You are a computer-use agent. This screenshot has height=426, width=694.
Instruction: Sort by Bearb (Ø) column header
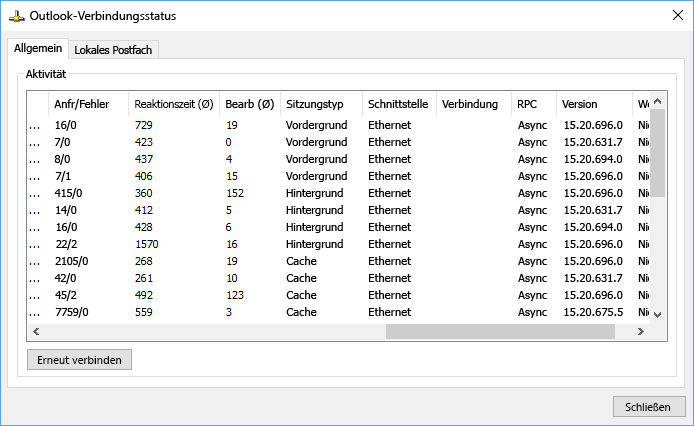coord(250,104)
